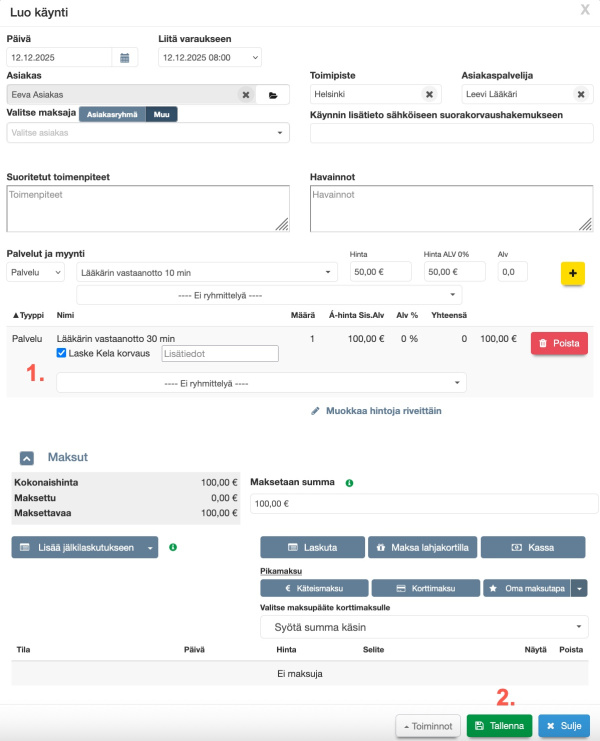Add service row with yellow plus button

click(572, 272)
